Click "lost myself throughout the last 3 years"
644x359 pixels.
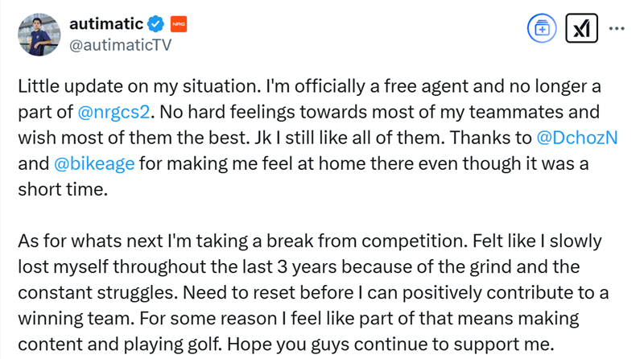(x=153, y=267)
